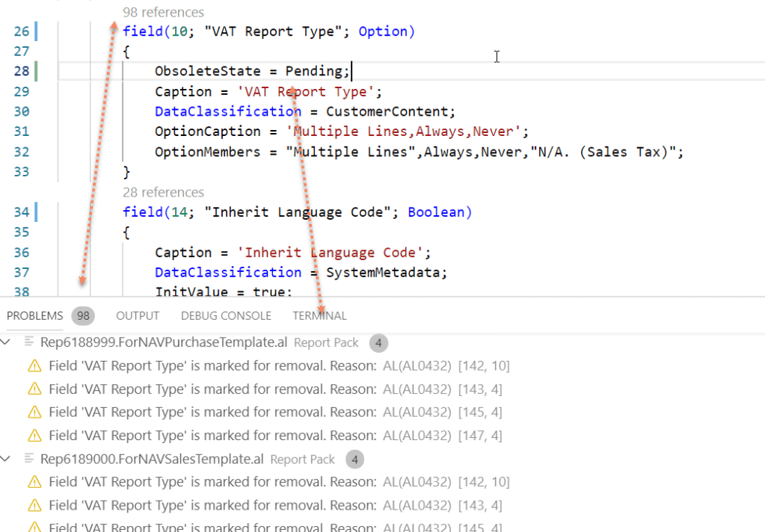Open the DEBUG CONSOLE tab
765x532 pixels.
point(226,316)
